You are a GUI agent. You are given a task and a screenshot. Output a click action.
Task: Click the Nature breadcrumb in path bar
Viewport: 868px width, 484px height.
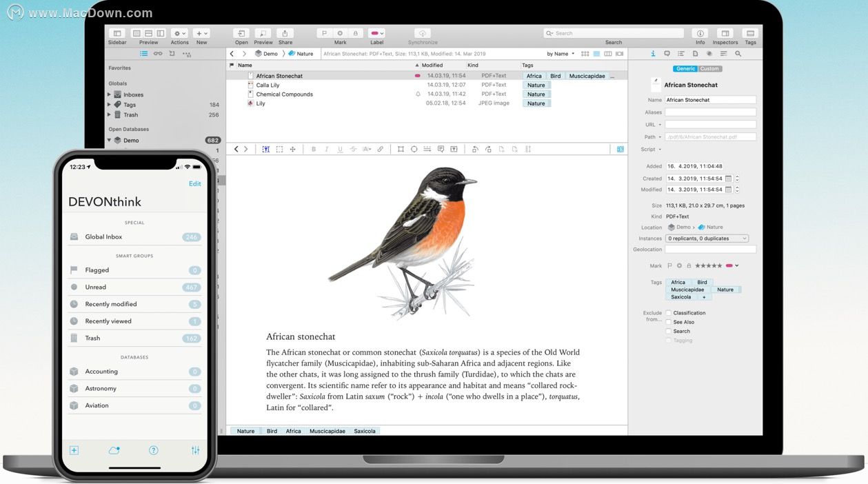tap(301, 53)
